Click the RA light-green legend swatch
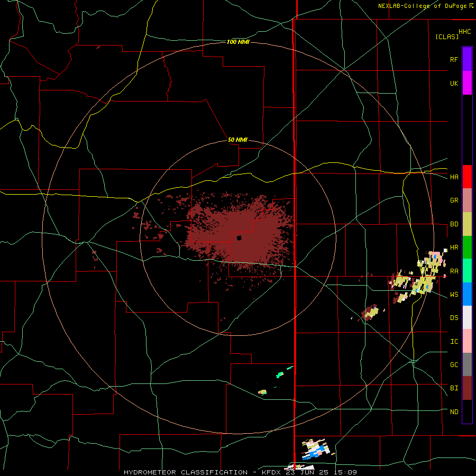 467,271
